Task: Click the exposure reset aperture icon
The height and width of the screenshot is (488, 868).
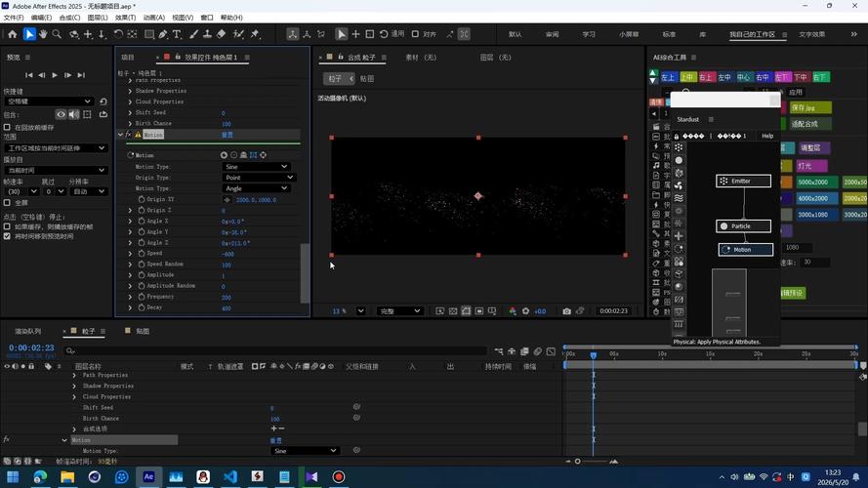Action: [x=525, y=311]
